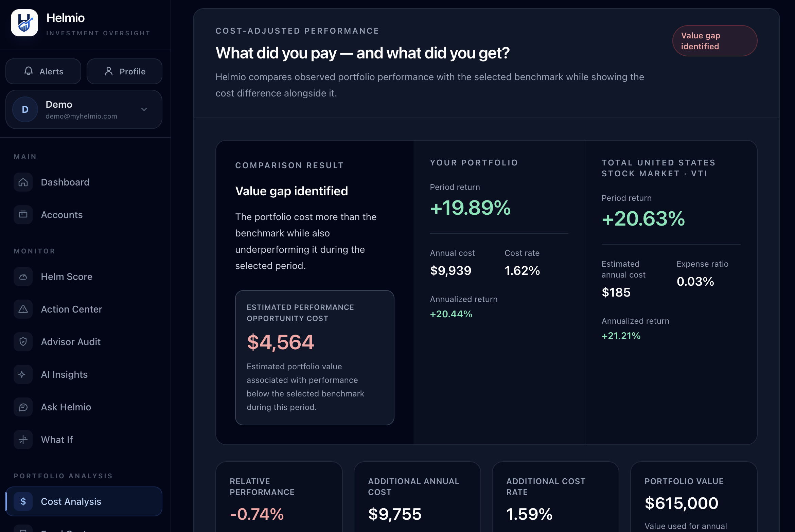795x532 pixels.
Task: Open the Dashboard menu item
Action: (84, 182)
